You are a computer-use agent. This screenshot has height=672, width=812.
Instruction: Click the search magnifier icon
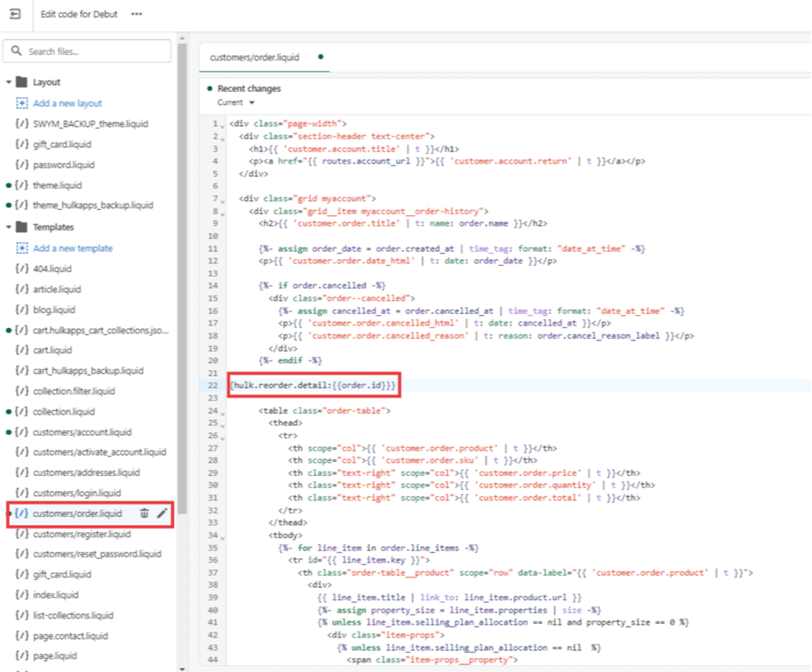tap(17, 51)
